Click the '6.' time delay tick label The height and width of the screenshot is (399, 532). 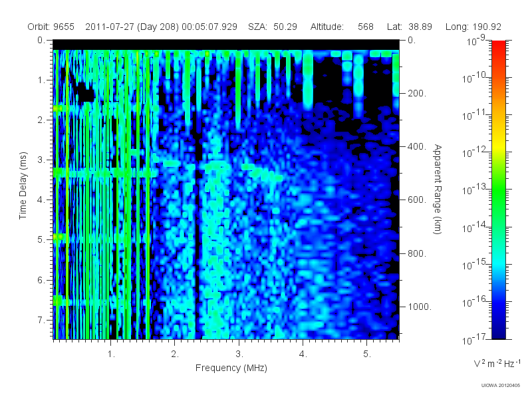pos(41,280)
